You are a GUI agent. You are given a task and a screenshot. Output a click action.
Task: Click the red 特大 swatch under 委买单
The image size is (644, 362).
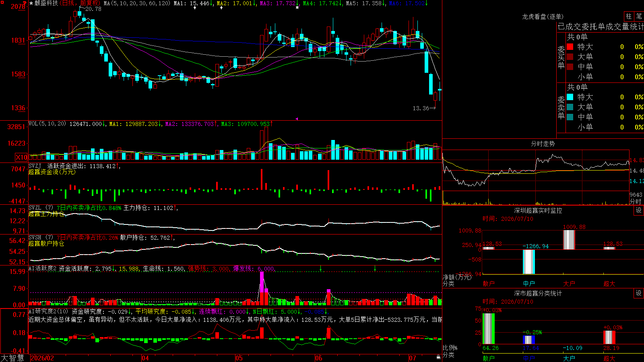point(570,47)
